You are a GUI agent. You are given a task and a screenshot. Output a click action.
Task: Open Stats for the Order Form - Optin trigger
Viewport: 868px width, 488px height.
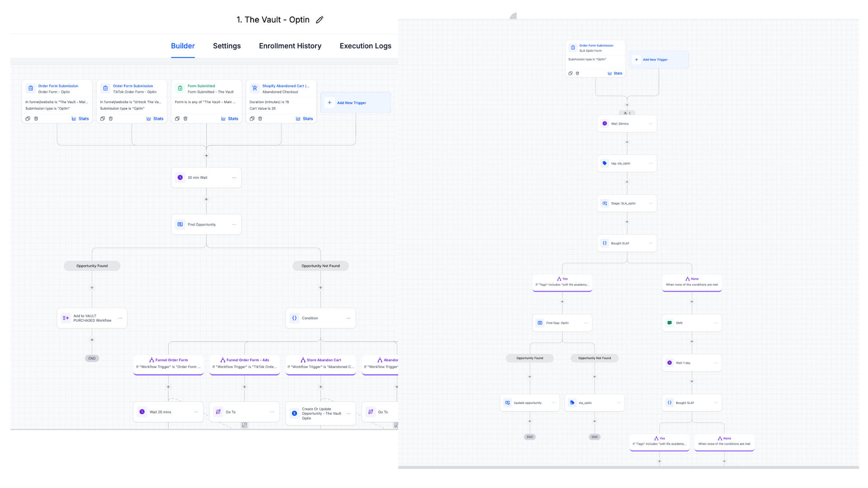point(80,118)
